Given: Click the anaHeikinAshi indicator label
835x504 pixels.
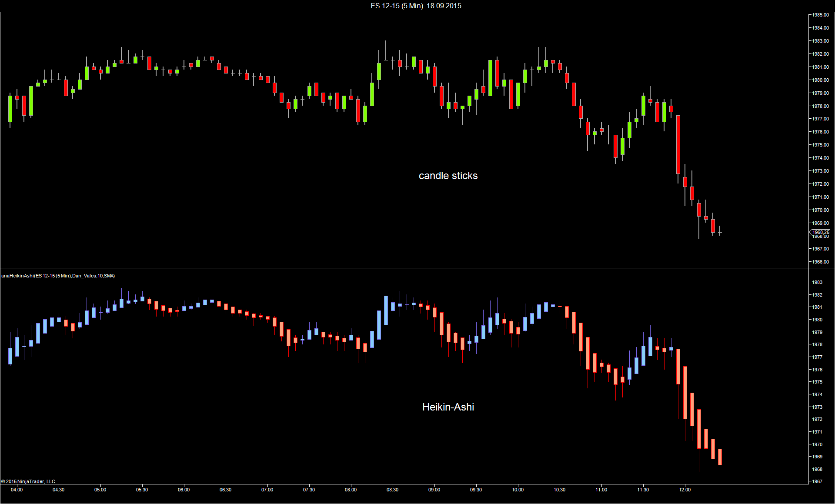Looking at the screenshot, I should click(x=58, y=276).
